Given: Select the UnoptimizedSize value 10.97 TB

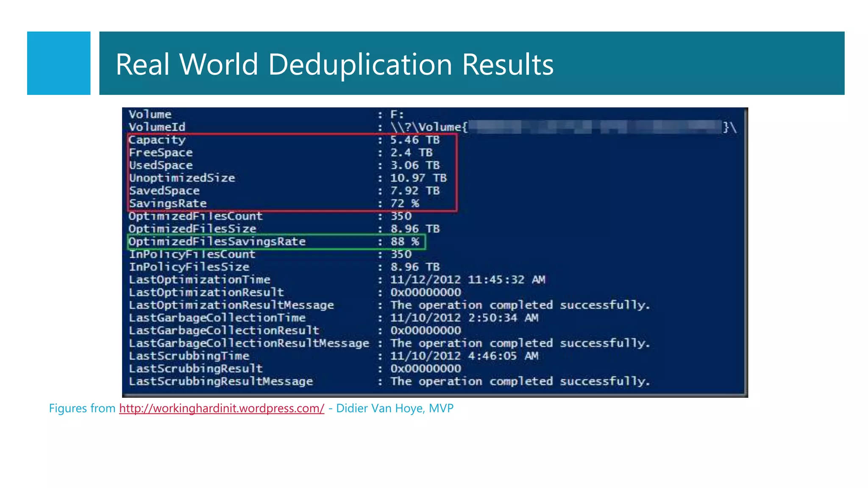Looking at the screenshot, I should coord(418,178).
